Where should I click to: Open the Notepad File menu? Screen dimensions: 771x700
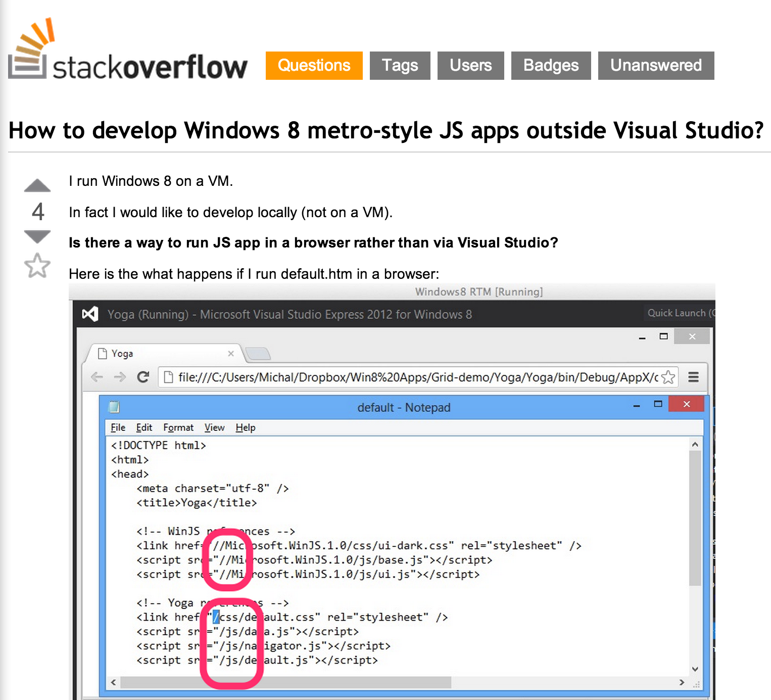click(118, 428)
